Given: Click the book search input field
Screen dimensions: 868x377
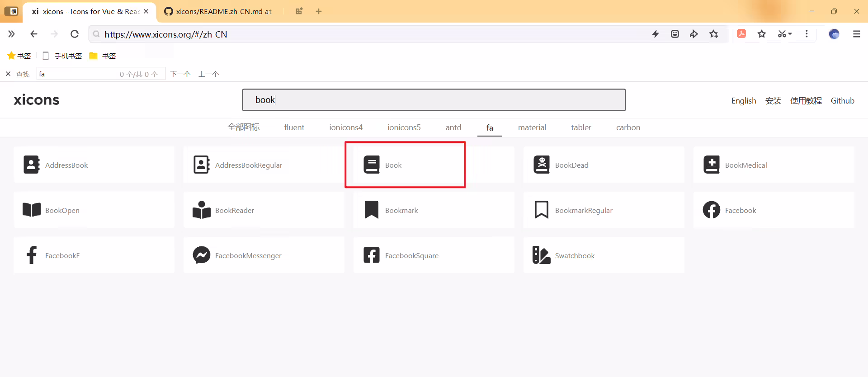Looking at the screenshot, I should coord(434,100).
